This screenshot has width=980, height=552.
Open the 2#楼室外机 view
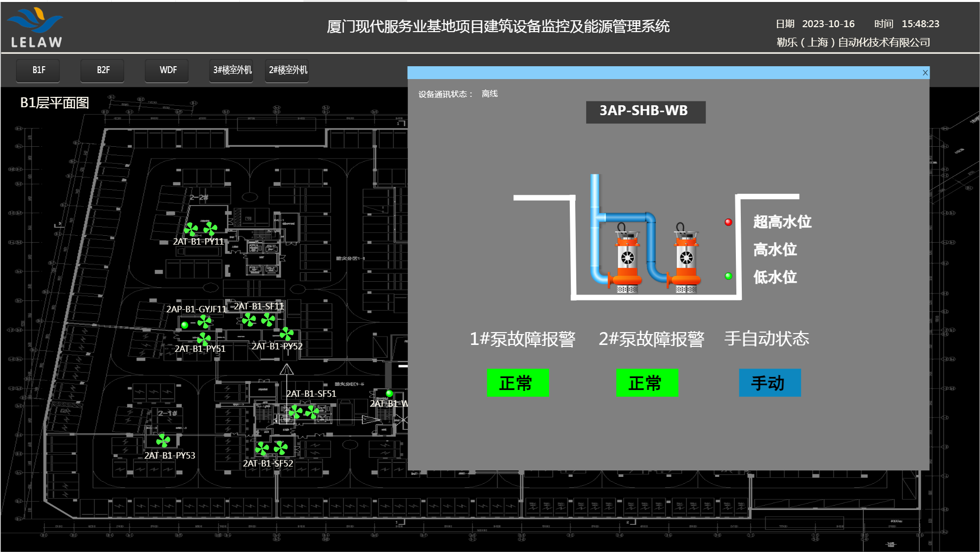tap(287, 70)
